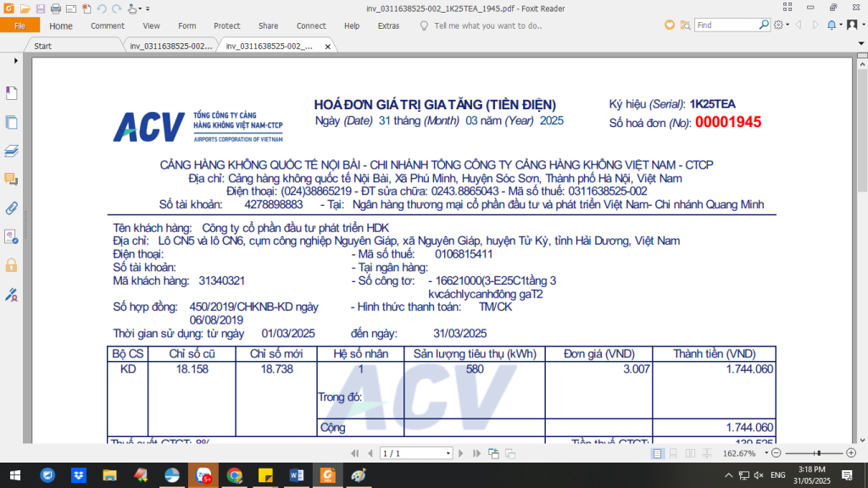Go to last page button
The image size is (868, 488).
coord(476,453)
